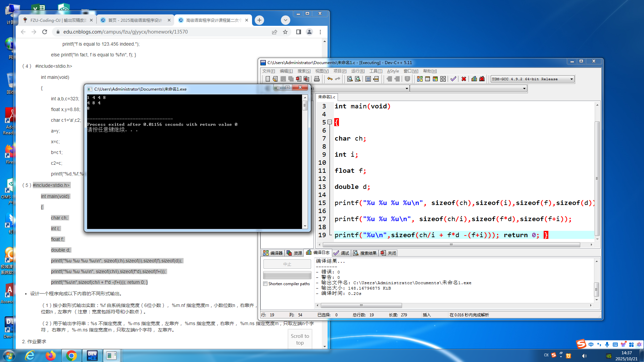Viewport: 644px width, 362px height.
Task: Open a new Chrome tab
Action: click(259, 20)
